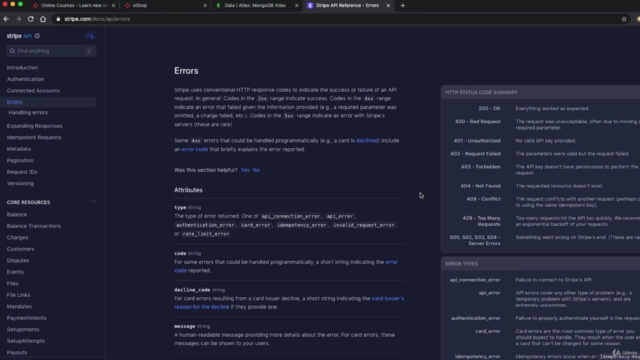Screen dimensions: 640x360
Task: Click 'card_error' in Error Types panel
Action: tap(488, 331)
